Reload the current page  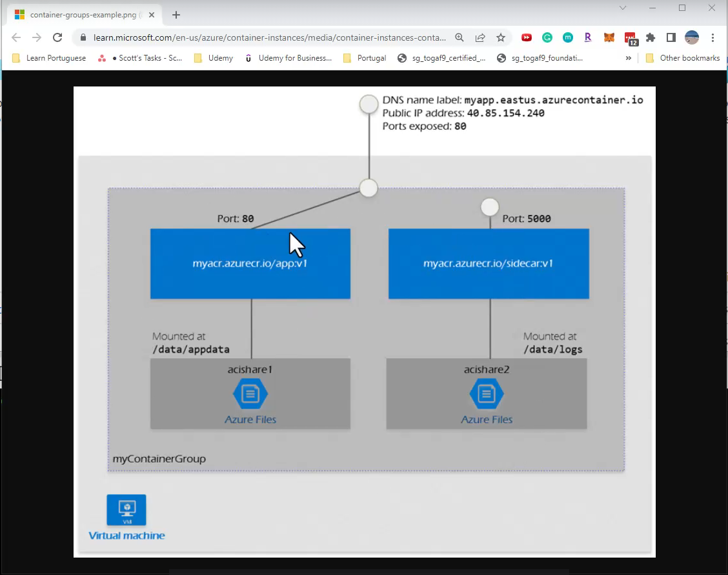[x=57, y=37]
